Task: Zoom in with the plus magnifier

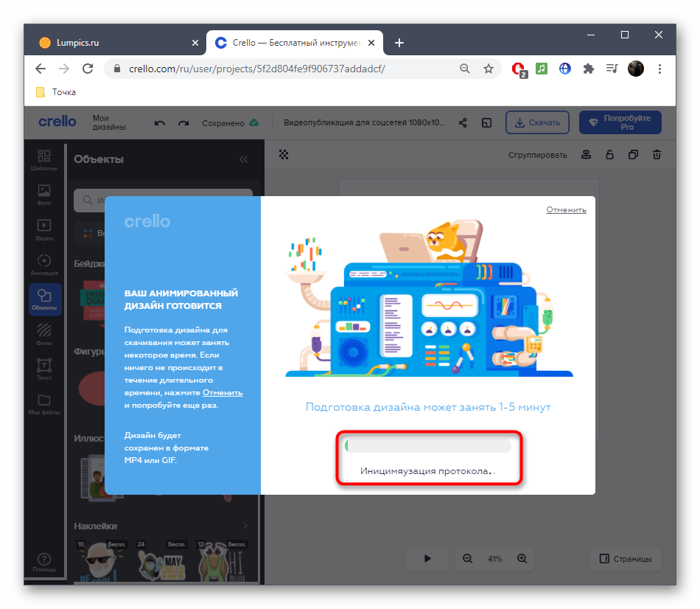Action: click(x=522, y=559)
